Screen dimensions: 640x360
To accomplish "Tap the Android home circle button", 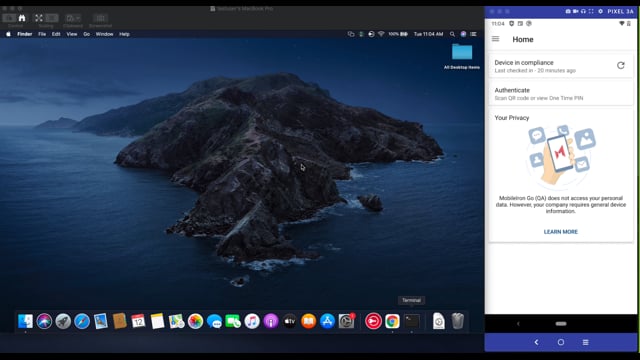I will click(561, 342).
